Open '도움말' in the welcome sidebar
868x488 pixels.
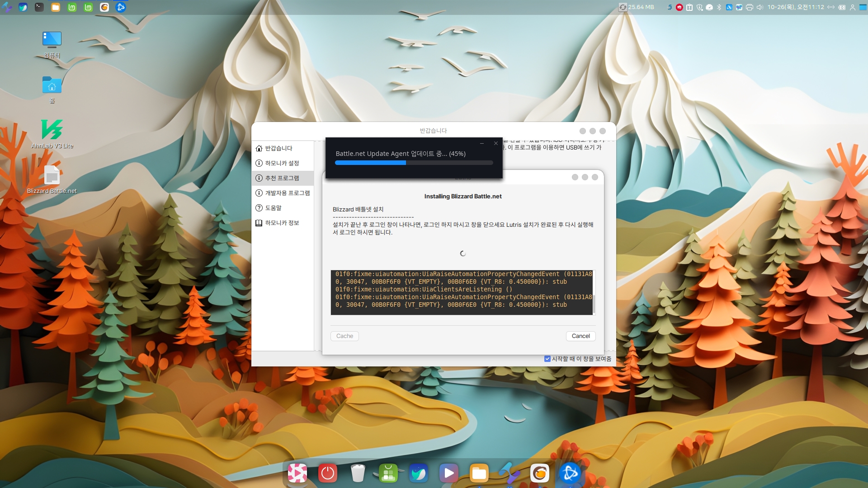[273, 208]
